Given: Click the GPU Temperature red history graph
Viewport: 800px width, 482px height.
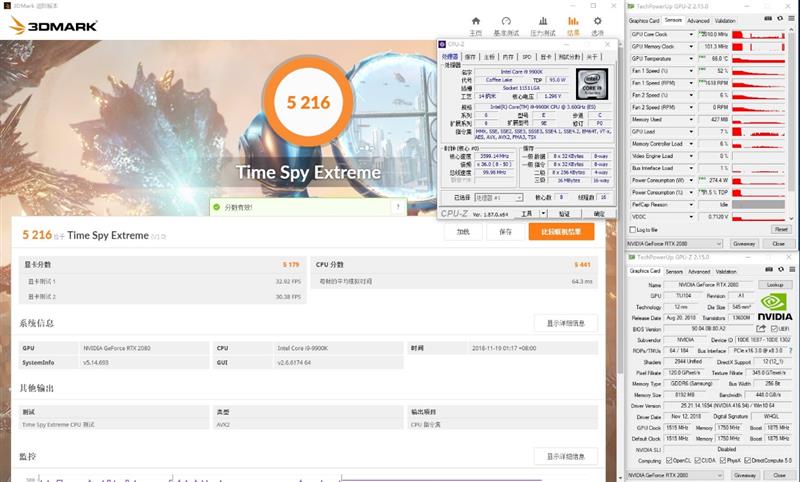Looking at the screenshot, I should pos(758,59).
